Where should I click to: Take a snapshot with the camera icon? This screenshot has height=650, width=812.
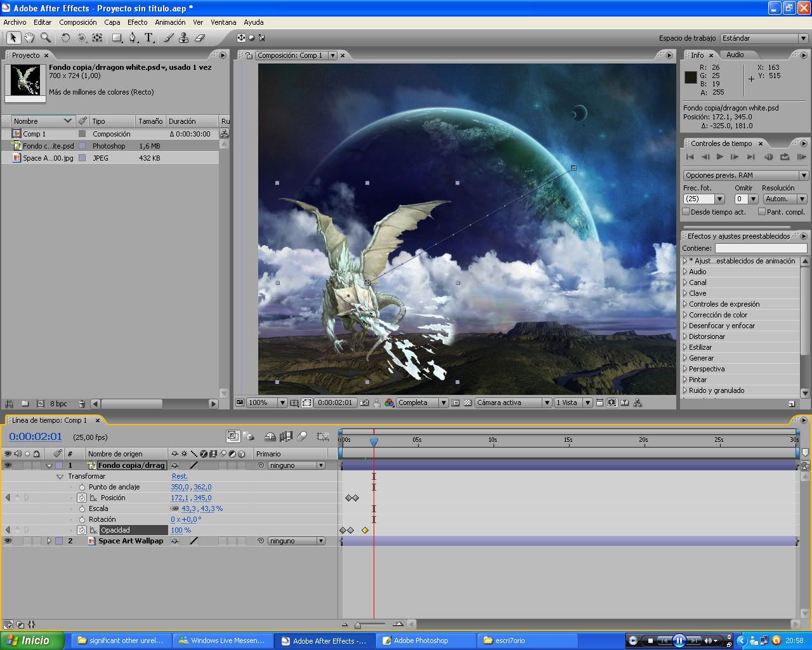pos(364,402)
